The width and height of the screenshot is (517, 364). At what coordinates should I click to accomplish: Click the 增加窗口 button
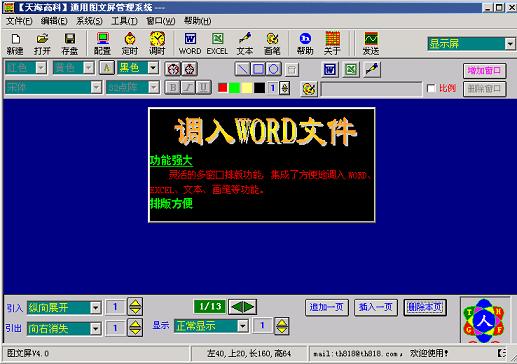point(484,70)
